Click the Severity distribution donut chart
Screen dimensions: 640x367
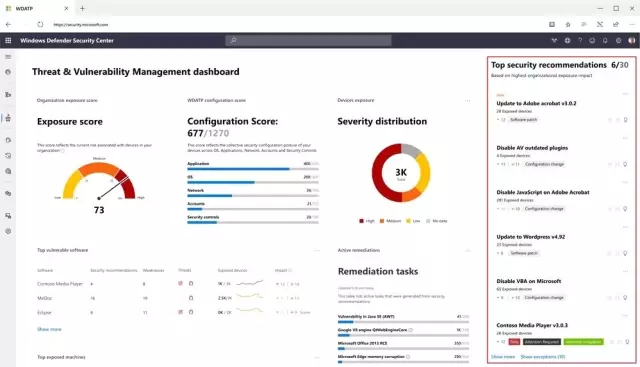(x=401, y=173)
